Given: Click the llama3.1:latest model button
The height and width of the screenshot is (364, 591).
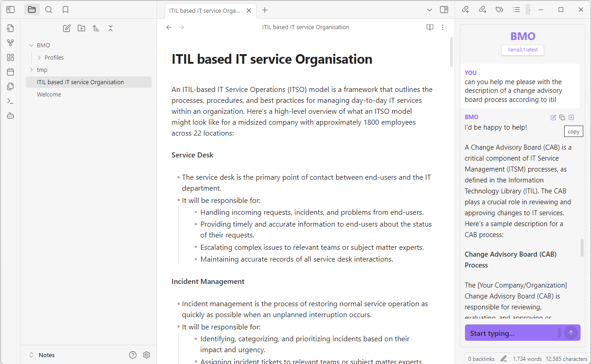Looking at the screenshot, I should pos(522,50).
